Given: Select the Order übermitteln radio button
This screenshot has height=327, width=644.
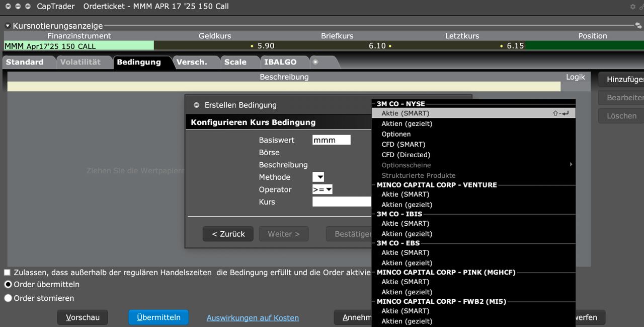Looking at the screenshot, I should pos(8,284).
